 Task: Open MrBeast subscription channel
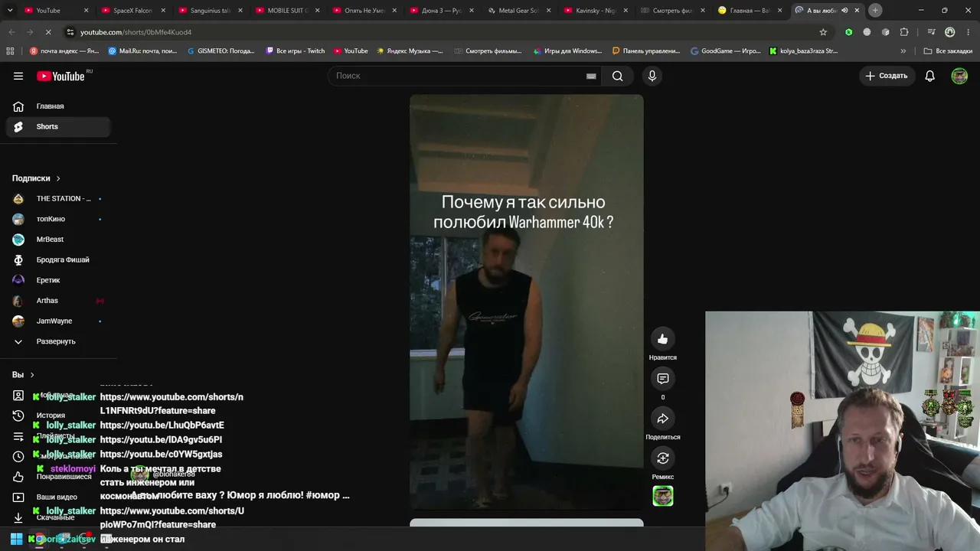(x=58, y=240)
